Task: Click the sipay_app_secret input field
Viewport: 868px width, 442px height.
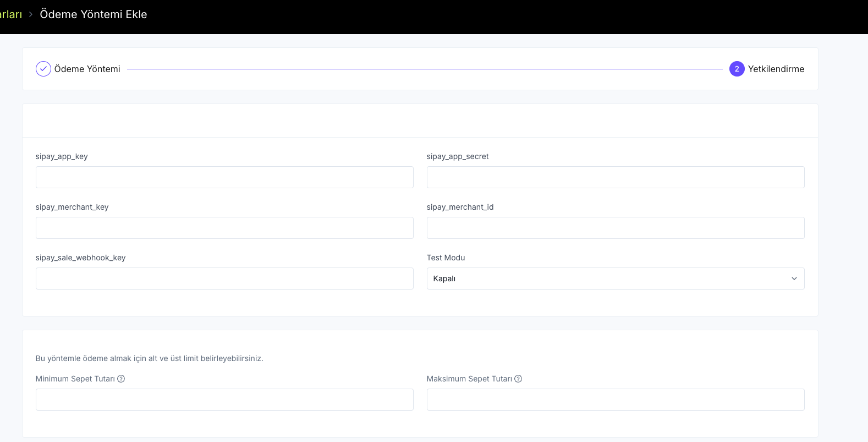Action: pos(616,177)
